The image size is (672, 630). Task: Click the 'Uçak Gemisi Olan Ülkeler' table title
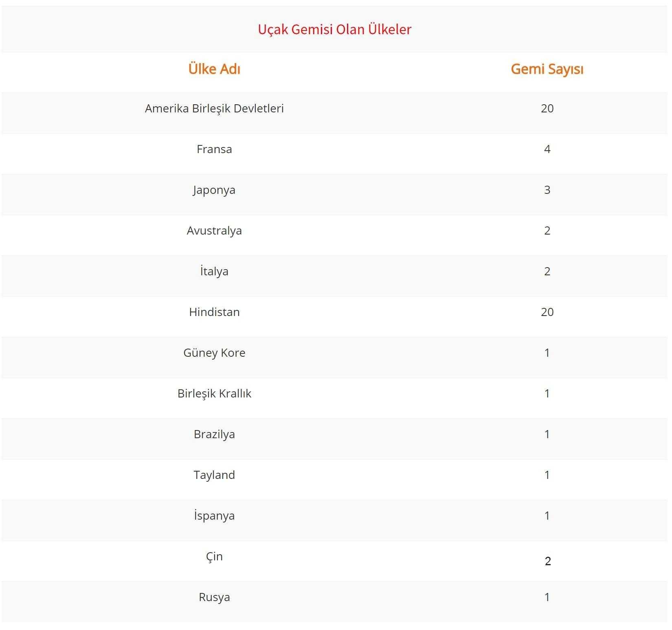[334, 29]
